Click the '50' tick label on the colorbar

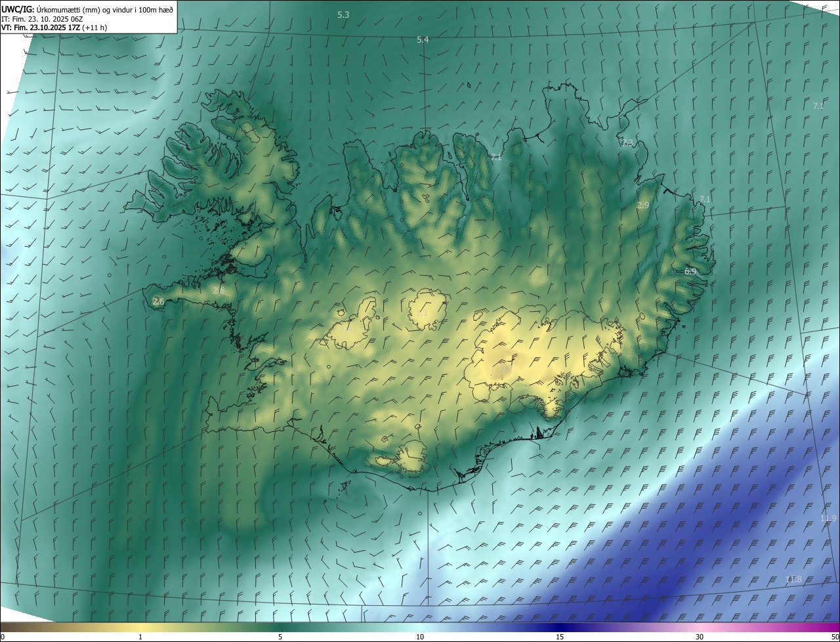click(x=835, y=637)
